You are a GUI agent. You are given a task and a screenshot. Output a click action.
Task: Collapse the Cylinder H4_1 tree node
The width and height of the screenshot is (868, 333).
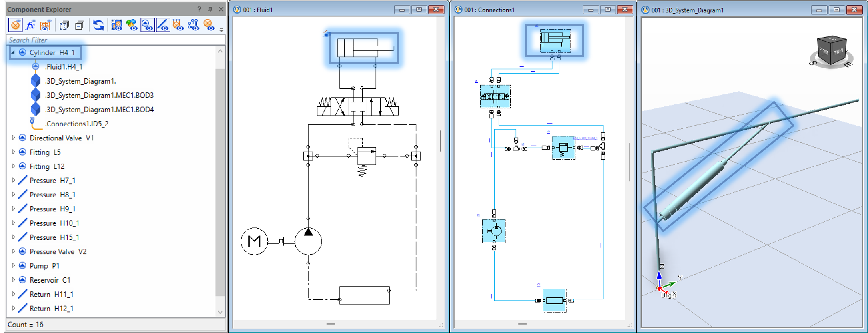[x=13, y=52]
